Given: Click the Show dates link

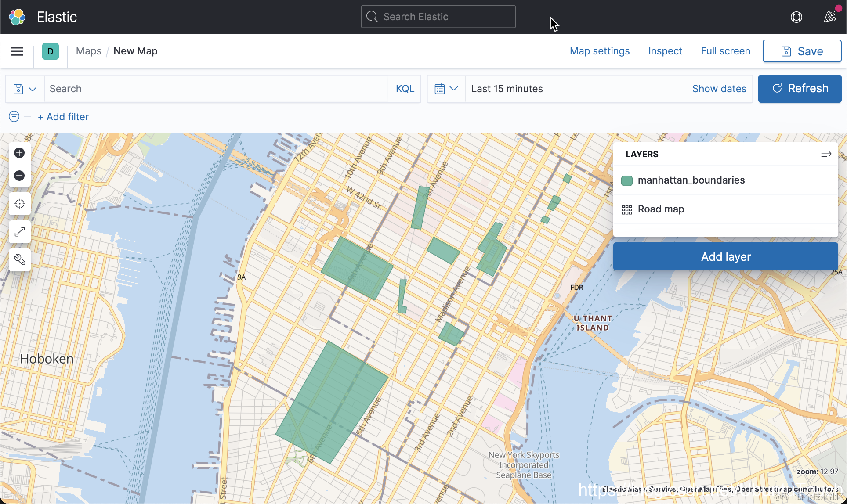Looking at the screenshot, I should [719, 89].
